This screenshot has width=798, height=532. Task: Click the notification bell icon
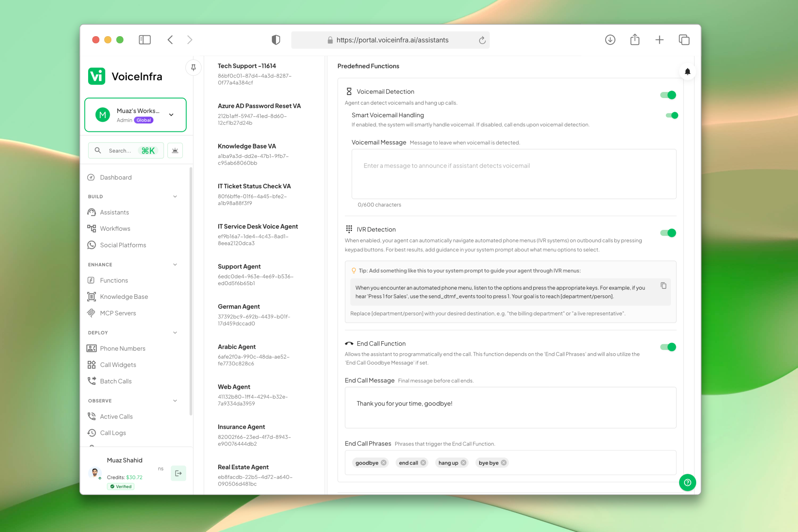coord(687,71)
